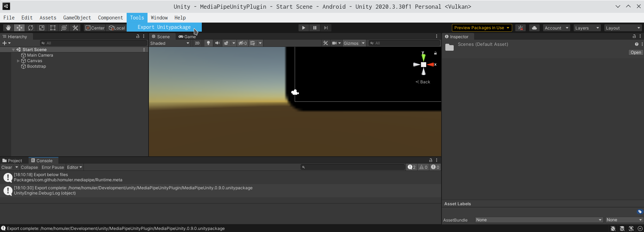The image size is (644, 232).
Task: Toggle Inspector panel lock icon
Action: pyautogui.click(x=634, y=36)
